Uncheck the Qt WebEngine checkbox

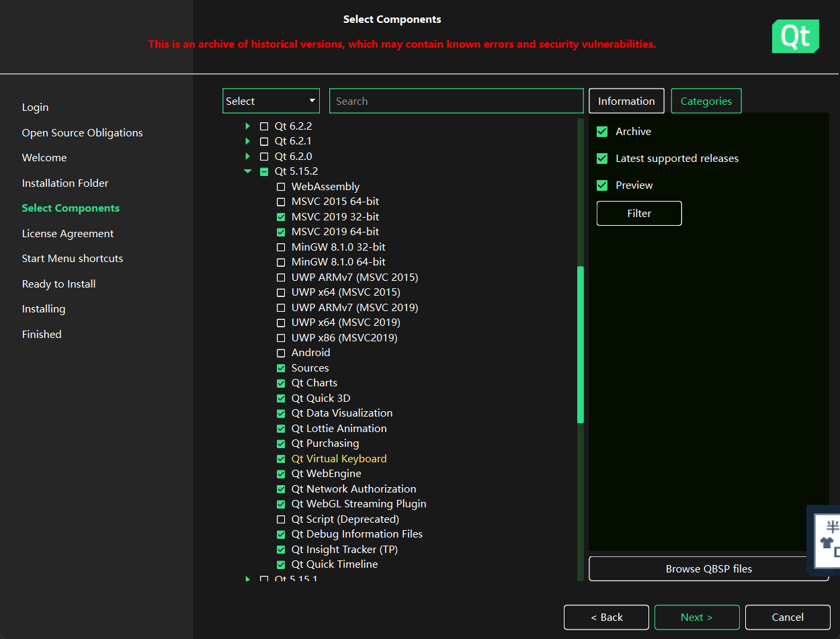[x=281, y=474]
